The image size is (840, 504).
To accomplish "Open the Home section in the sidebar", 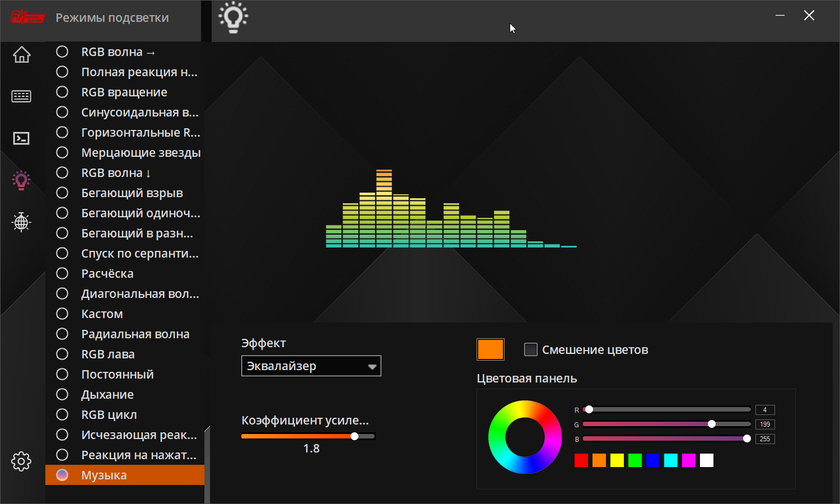I will [21, 55].
